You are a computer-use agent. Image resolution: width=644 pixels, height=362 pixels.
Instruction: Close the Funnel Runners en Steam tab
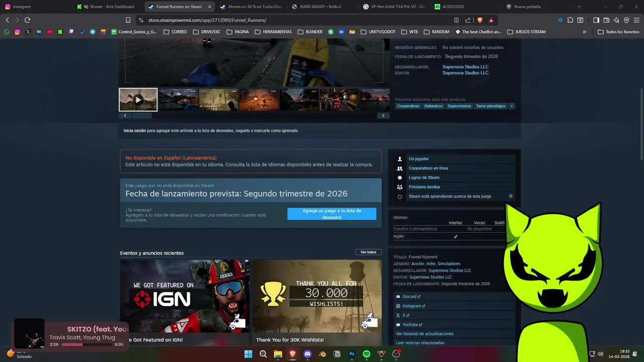(209, 7)
